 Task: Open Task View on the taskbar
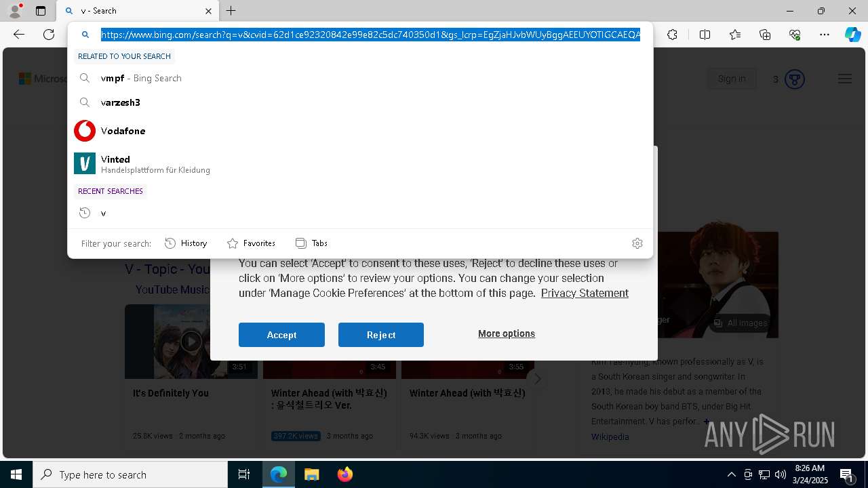244,474
